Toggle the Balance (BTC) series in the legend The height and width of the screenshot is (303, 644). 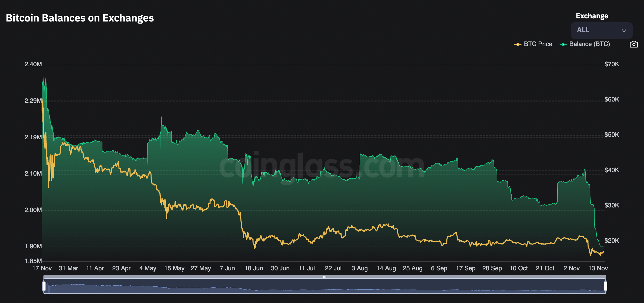click(585, 44)
